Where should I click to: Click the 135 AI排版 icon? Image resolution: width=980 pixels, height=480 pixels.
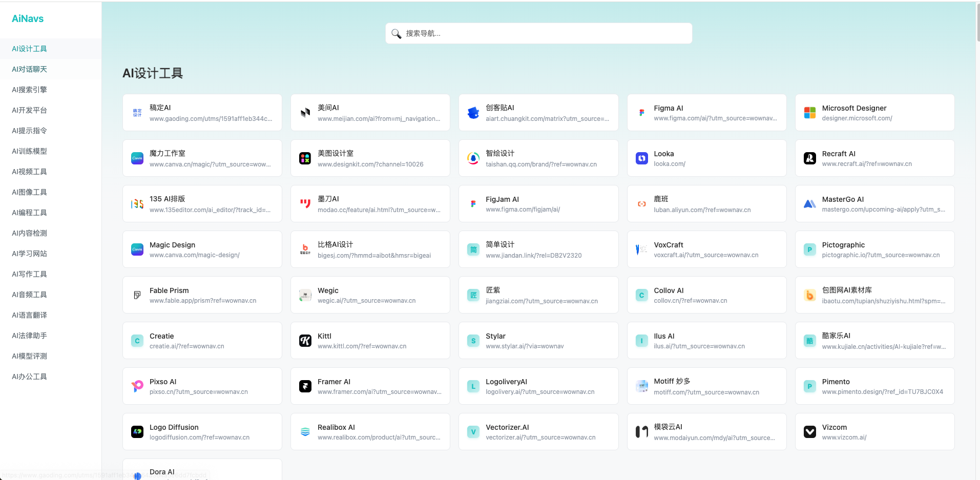[x=137, y=204]
